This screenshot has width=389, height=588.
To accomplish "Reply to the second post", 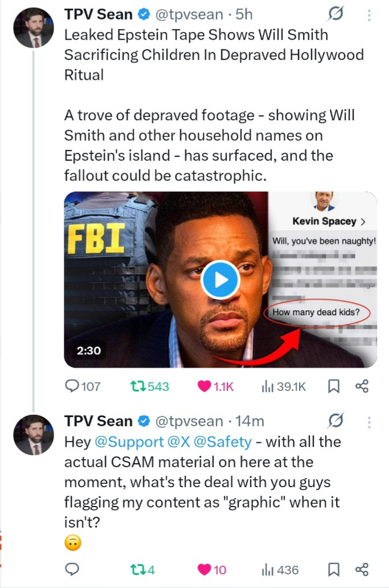I will pyautogui.click(x=72, y=569).
